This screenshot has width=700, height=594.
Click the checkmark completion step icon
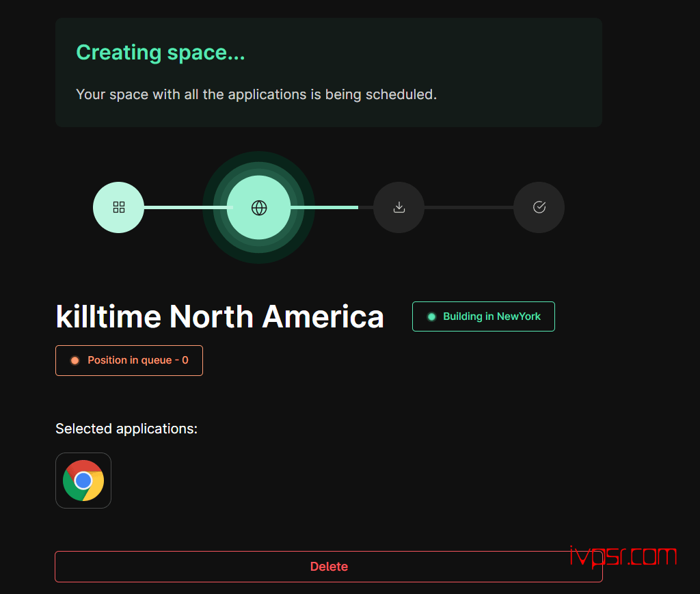tap(539, 207)
